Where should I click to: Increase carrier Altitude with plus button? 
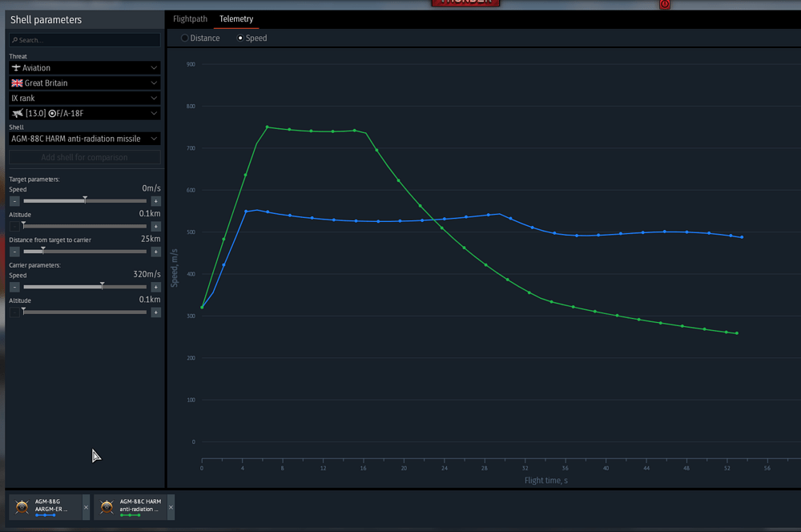[156, 312]
